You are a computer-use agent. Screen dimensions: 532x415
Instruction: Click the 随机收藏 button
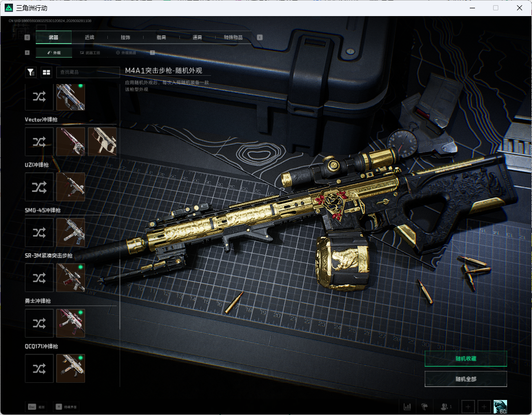tap(466, 358)
